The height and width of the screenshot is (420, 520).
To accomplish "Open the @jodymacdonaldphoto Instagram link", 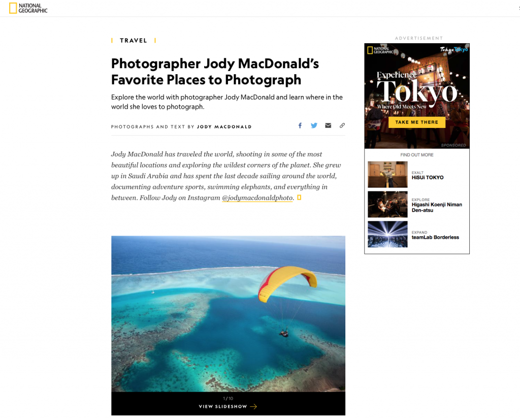I will (257, 198).
